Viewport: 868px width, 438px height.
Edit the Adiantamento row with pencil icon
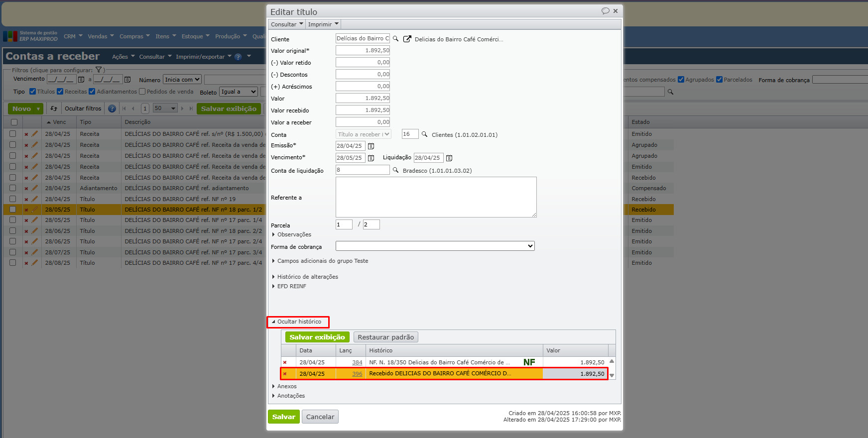point(34,188)
